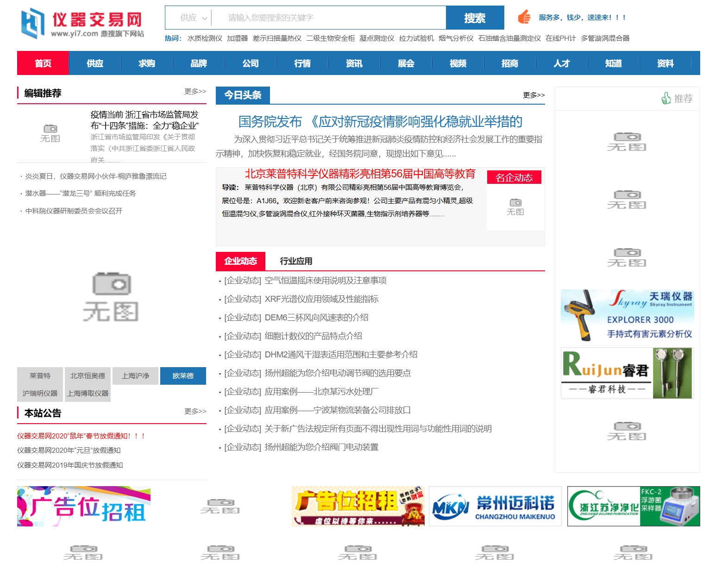Click the 无图 thumbnail beside 疫情当前 article
Image resolution: width=728 pixels, height=569 pixels.
(50, 133)
